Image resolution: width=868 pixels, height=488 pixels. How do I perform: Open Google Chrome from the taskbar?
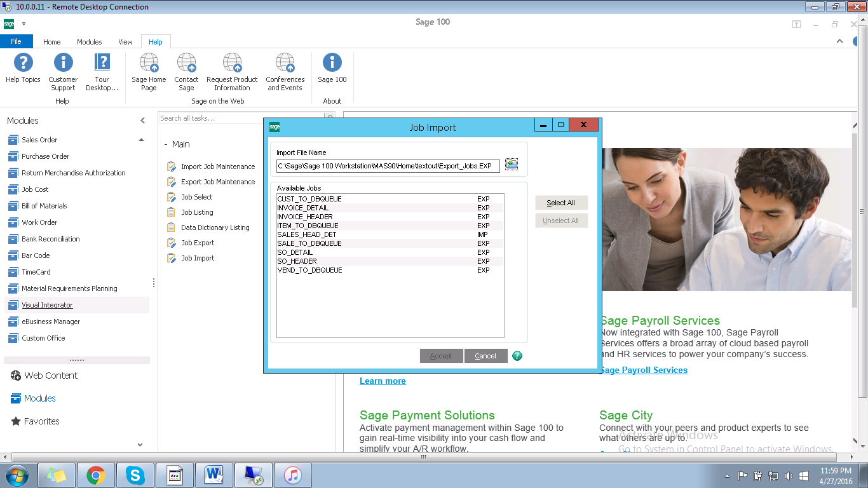pos(96,475)
